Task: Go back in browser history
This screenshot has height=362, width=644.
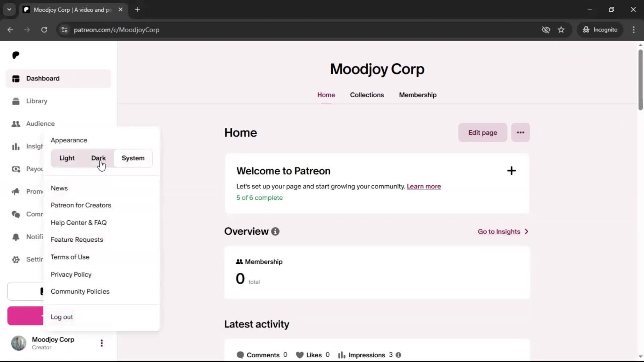Action: point(10,30)
